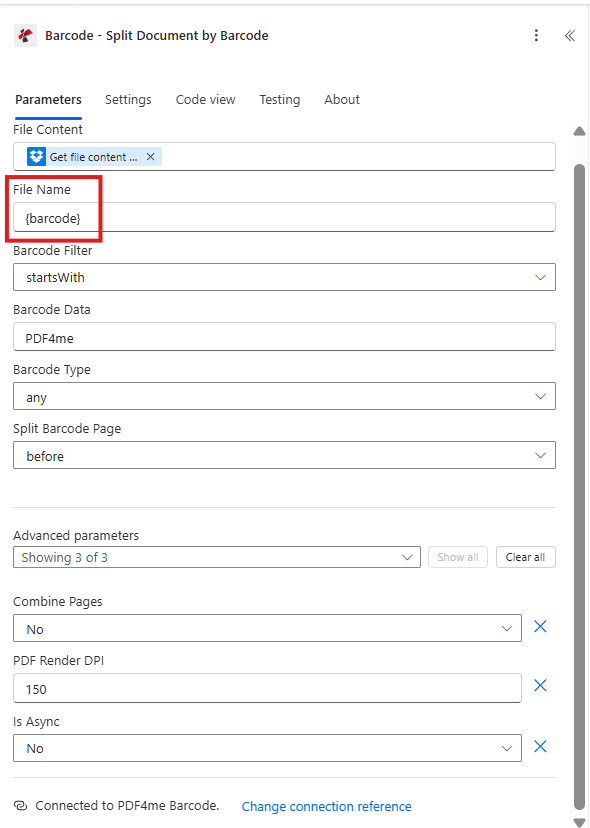Click the Dropbox icon in File Content token

pos(36,156)
